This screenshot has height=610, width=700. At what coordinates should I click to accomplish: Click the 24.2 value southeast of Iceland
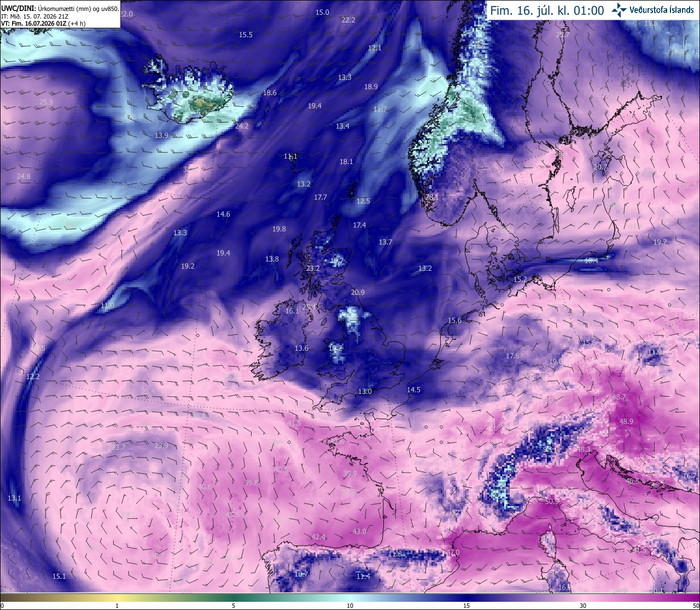pos(242,126)
